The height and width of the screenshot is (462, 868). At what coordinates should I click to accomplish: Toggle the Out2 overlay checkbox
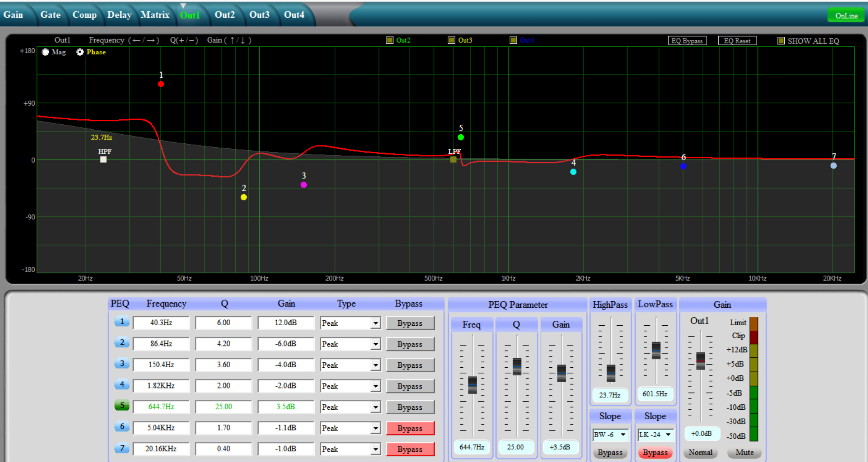pyautogui.click(x=390, y=40)
